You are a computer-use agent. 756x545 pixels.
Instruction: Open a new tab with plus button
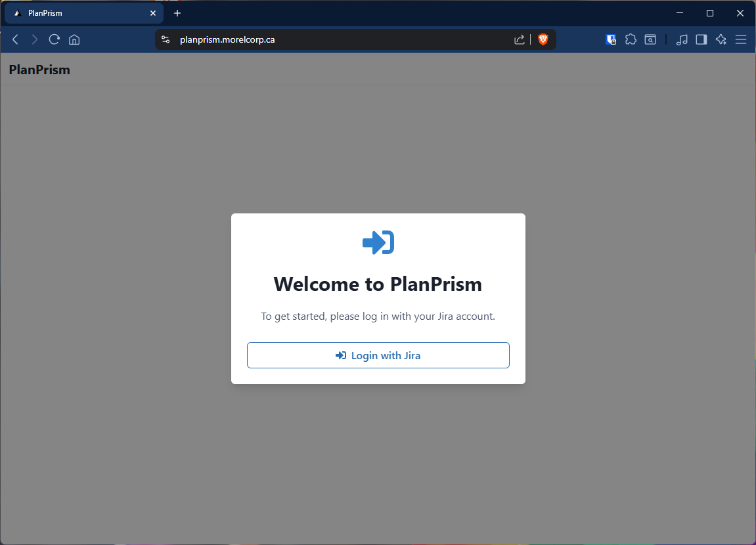177,13
